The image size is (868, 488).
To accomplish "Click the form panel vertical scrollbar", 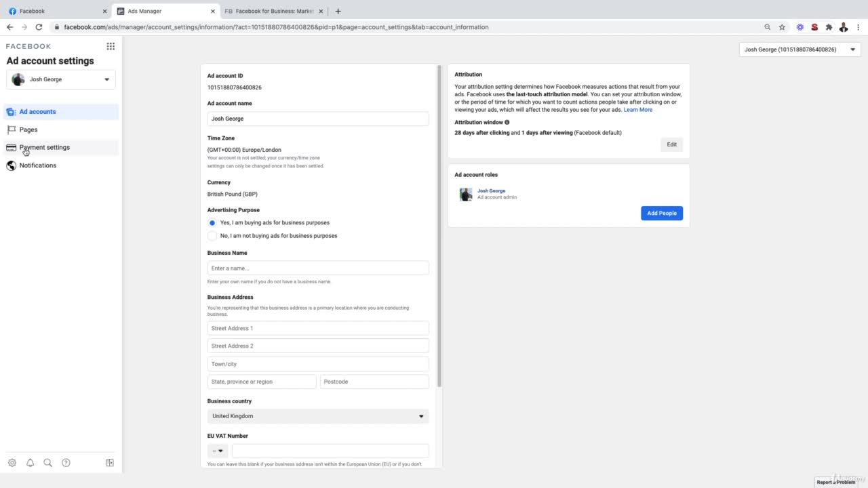I will 439,226.
